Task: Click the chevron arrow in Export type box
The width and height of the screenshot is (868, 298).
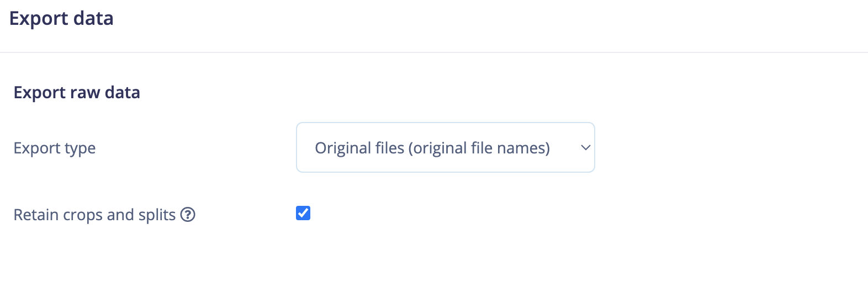Action: coord(586,147)
